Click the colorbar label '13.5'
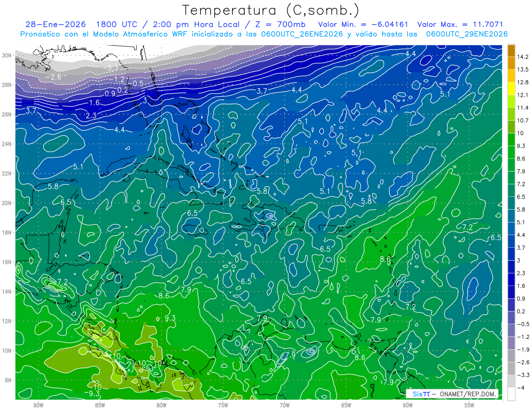Image resolution: width=532 pixels, height=411 pixels. click(x=523, y=70)
